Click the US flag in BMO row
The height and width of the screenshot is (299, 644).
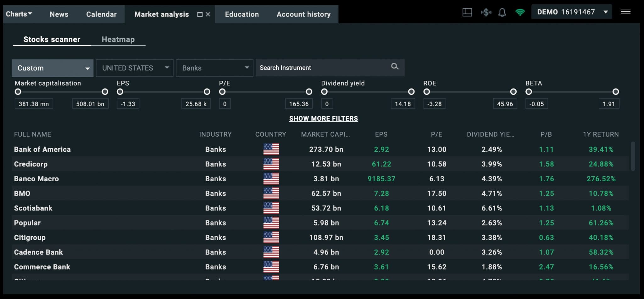(271, 193)
